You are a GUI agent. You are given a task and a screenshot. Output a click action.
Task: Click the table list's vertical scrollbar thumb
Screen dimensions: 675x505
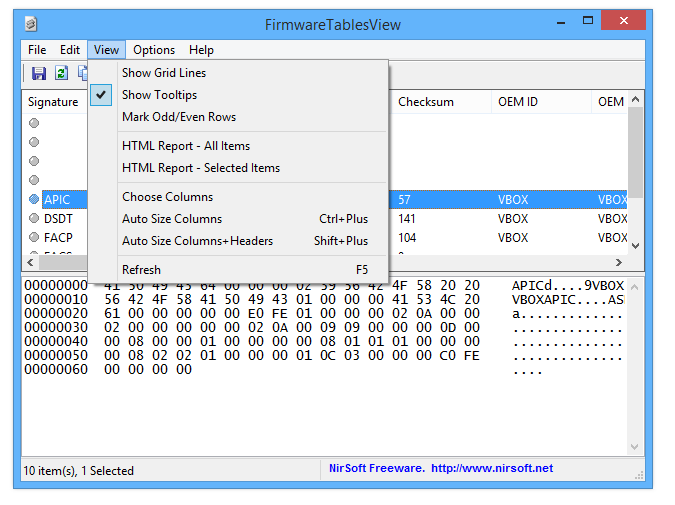[635, 153]
